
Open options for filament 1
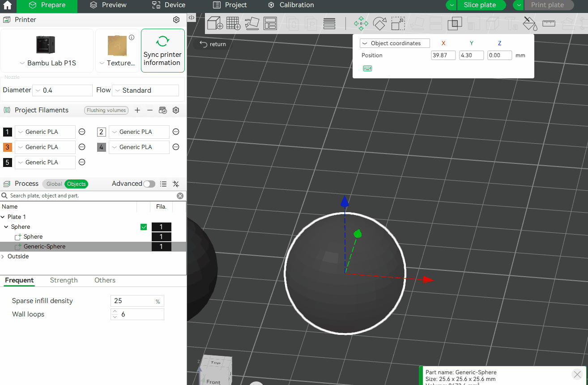point(82,132)
